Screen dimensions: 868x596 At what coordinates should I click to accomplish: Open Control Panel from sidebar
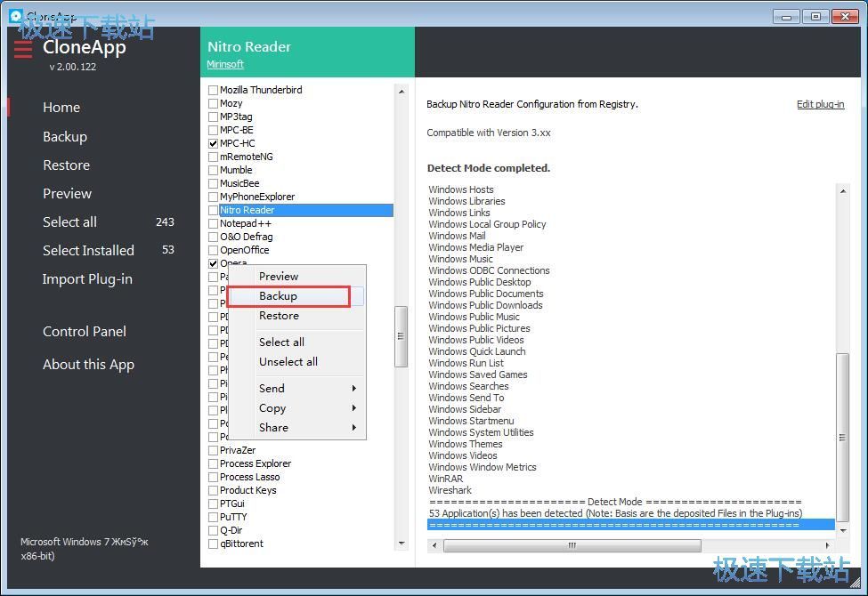pos(85,332)
